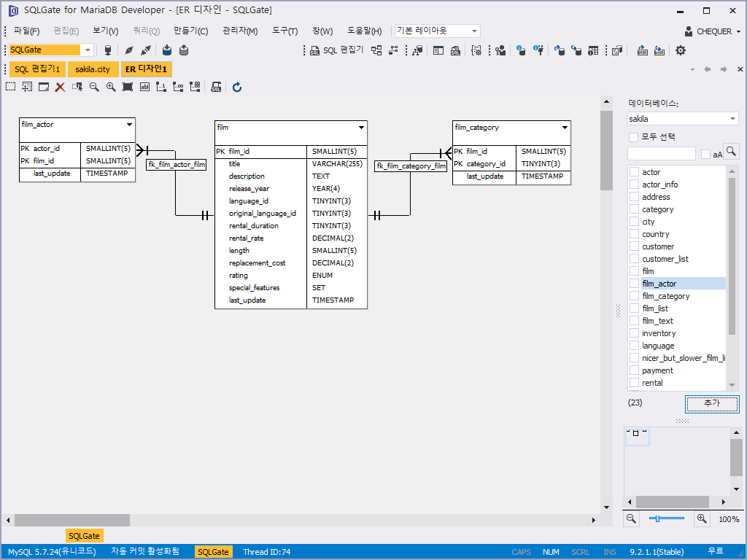747x560 pixels.
Task: Click the database info icon with the blue badge
Action: [521, 50]
